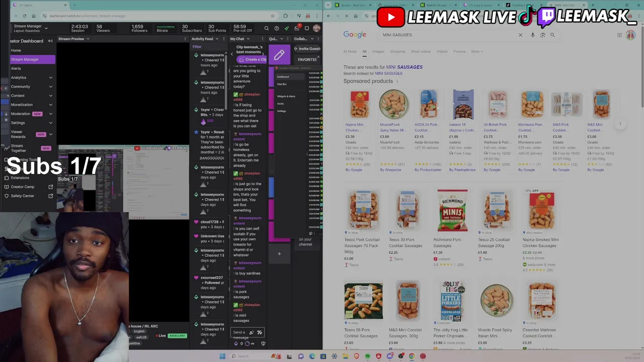Open Activity Feed panel three-dot options
Screen dimensions: 644x362
[x=224, y=39]
